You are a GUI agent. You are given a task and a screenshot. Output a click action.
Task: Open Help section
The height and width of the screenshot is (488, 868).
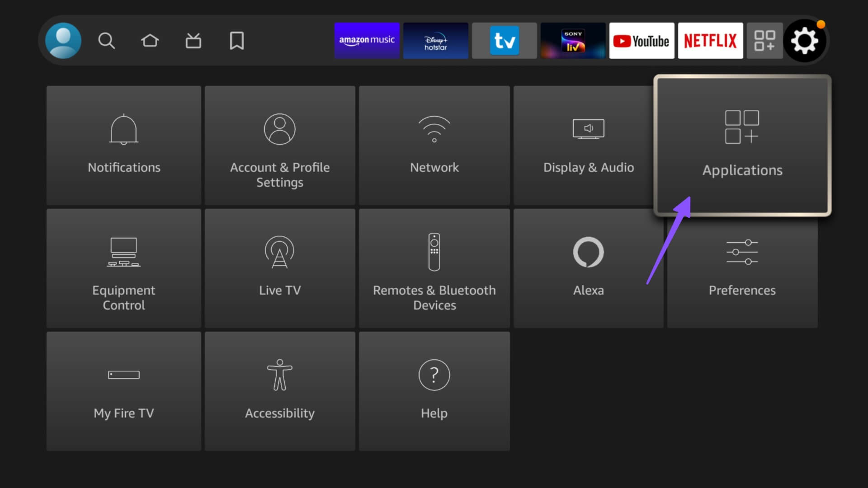434,390
